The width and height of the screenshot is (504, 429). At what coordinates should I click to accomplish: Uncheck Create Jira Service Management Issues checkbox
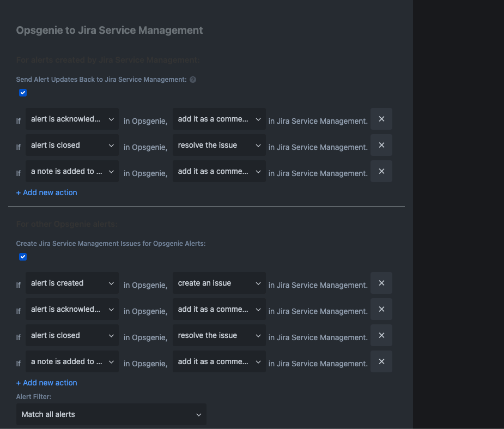coord(23,257)
